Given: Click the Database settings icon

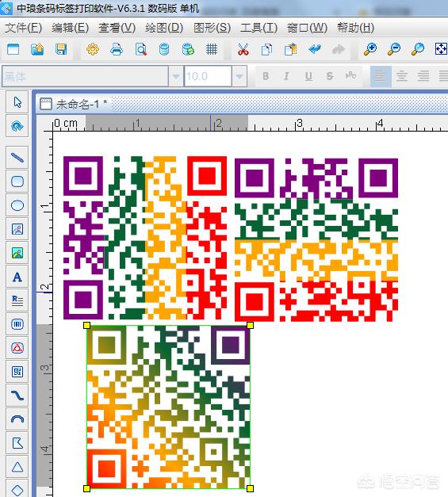Looking at the screenshot, I should click(164, 49).
